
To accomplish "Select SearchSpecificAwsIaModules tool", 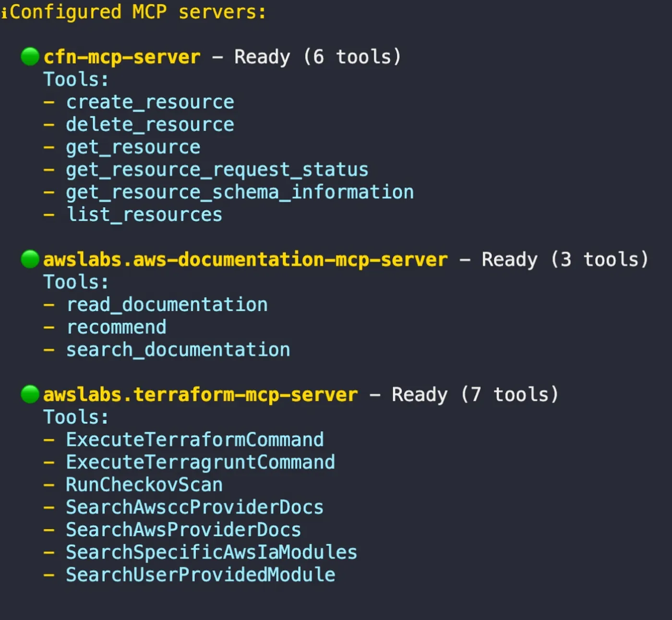I will tap(211, 553).
